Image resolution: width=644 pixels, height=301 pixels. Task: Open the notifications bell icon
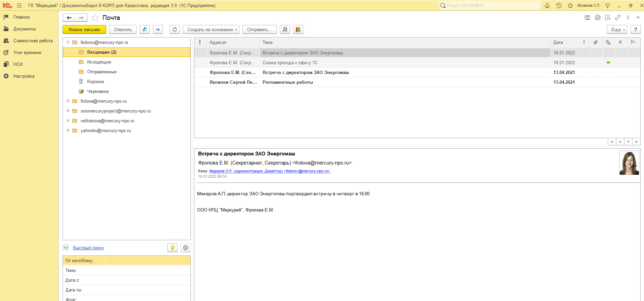click(547, 5)
